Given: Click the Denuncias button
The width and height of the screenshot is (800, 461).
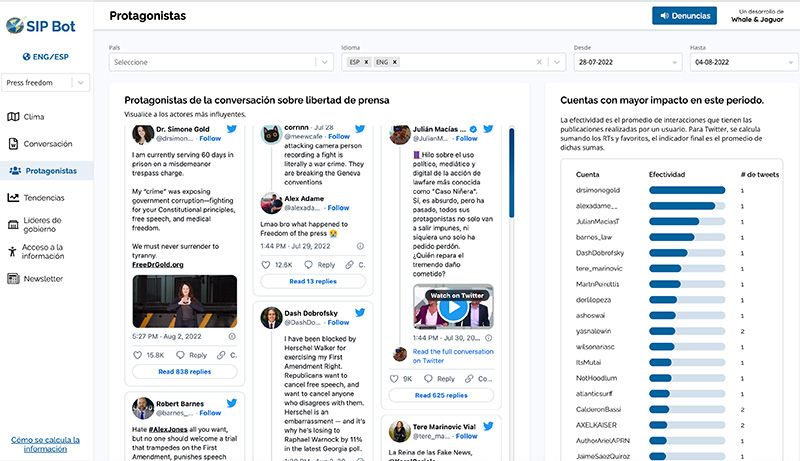Looking at the screenshot, I should click(684, 16).
